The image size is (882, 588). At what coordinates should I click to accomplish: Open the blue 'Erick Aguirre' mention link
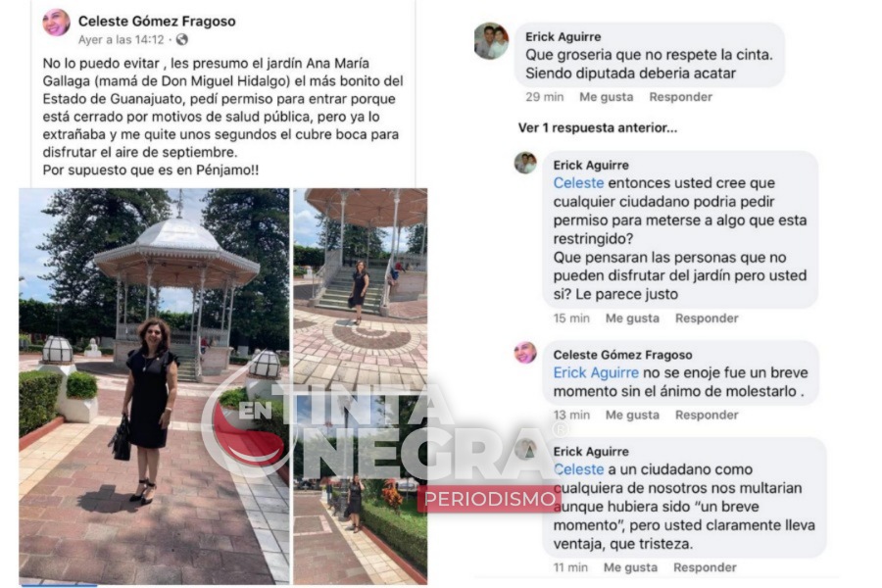[596, 372]
